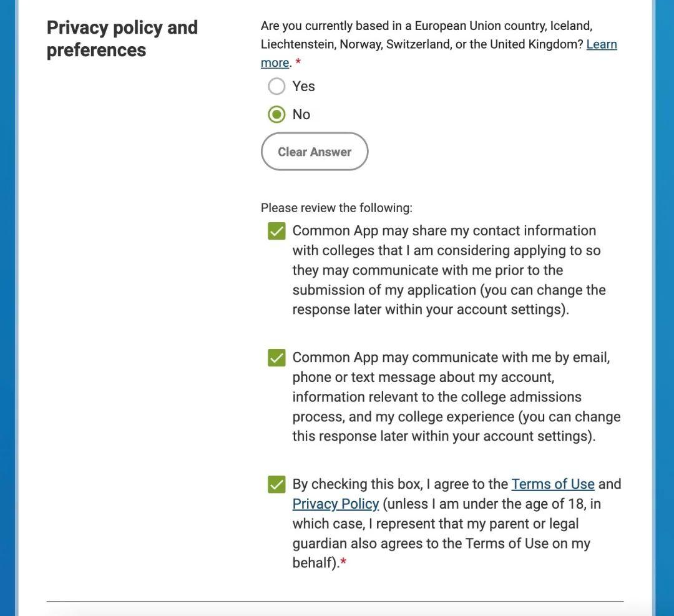Open the Terms of Use link

(x=552, y=484)
